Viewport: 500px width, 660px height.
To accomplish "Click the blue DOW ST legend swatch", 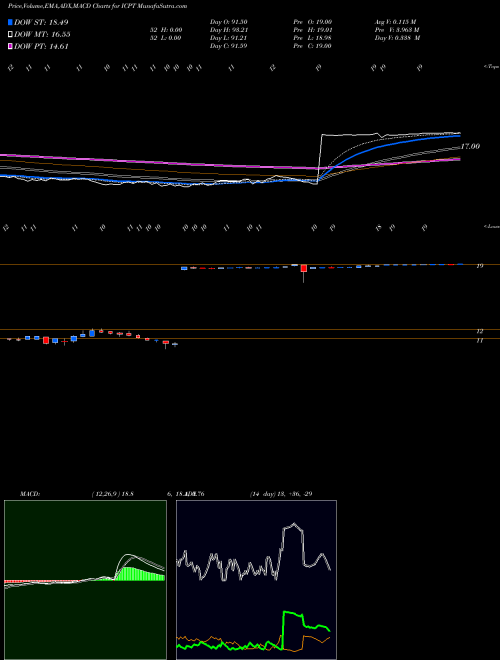I will pyautogui.click(x=11, y=22).
